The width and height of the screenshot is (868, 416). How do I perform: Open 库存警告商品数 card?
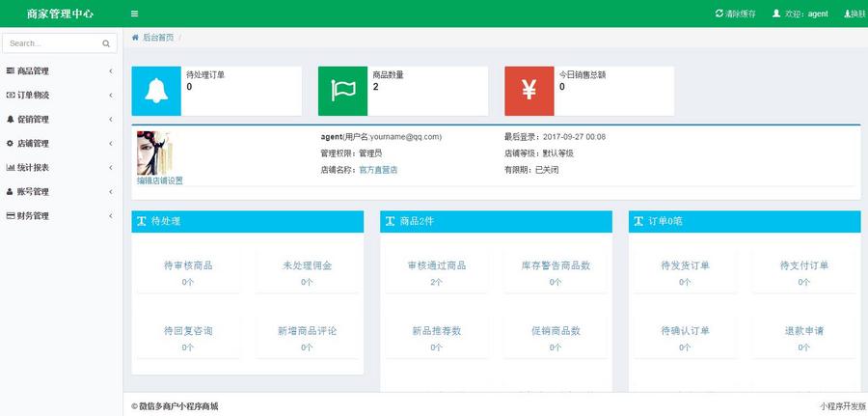tap(556, 271)
